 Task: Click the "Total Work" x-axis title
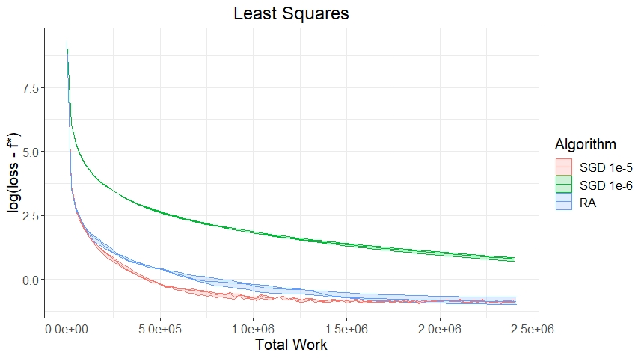tap(291, 345)
